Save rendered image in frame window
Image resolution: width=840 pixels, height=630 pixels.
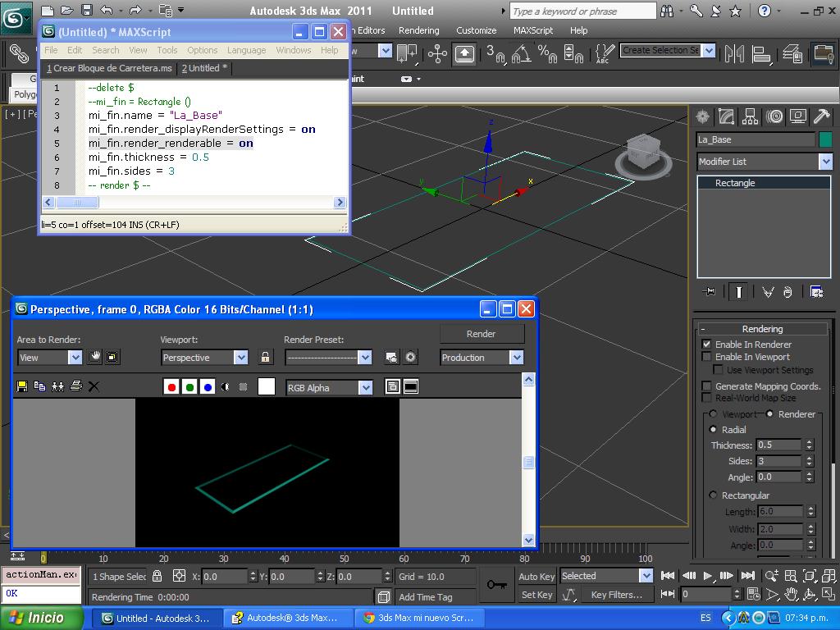(22, 386)
